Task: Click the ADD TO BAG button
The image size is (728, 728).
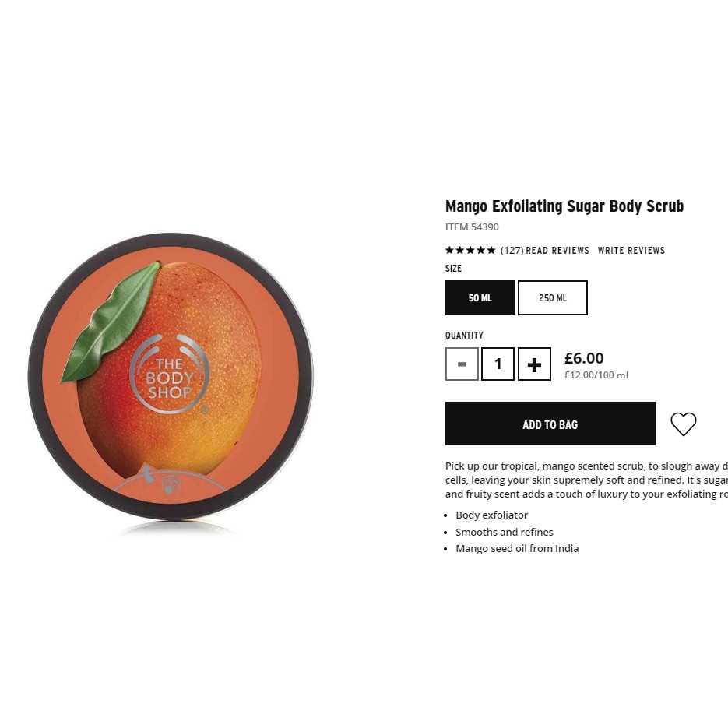Action: (x=550, y=424)
